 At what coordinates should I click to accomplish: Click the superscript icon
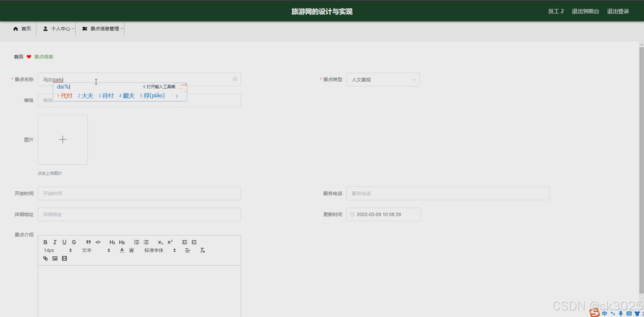coord(170,242)
